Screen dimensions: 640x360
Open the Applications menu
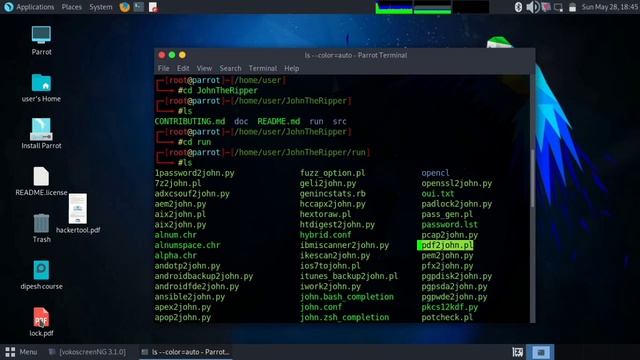point(35,7)
